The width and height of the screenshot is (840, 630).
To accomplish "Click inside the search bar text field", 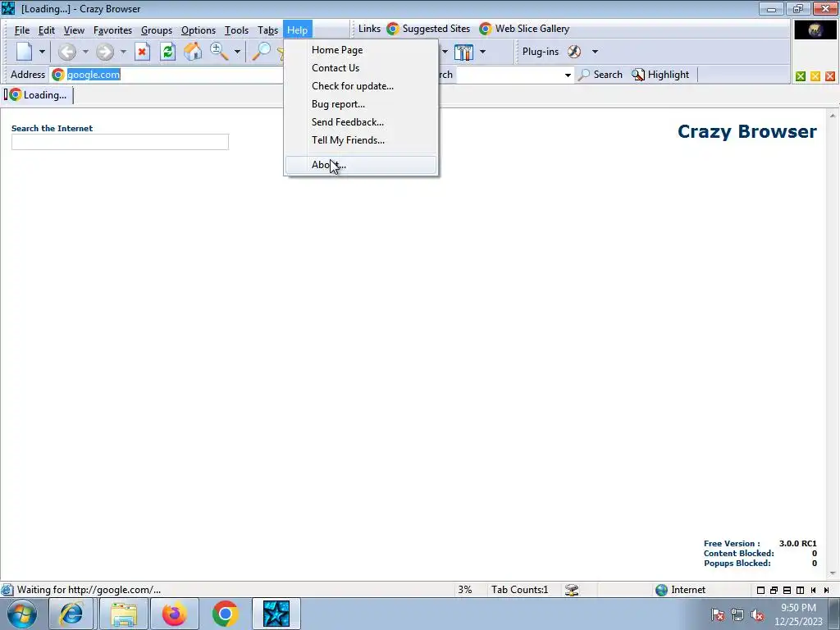I will point(509,75).
